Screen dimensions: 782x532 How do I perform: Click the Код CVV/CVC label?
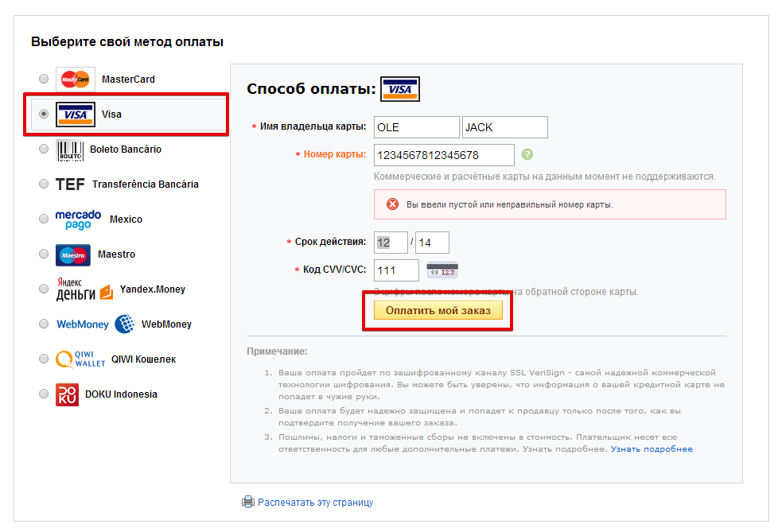tap(334, 270)
